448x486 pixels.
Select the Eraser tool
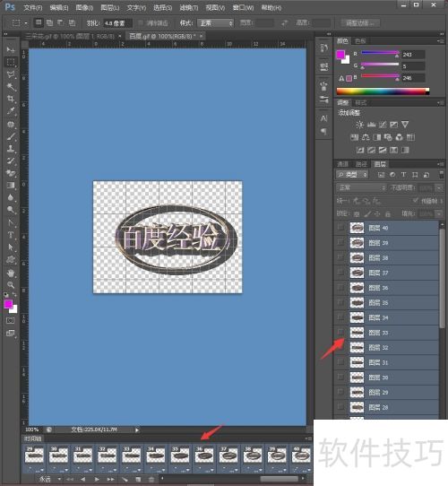click(11, 173)
